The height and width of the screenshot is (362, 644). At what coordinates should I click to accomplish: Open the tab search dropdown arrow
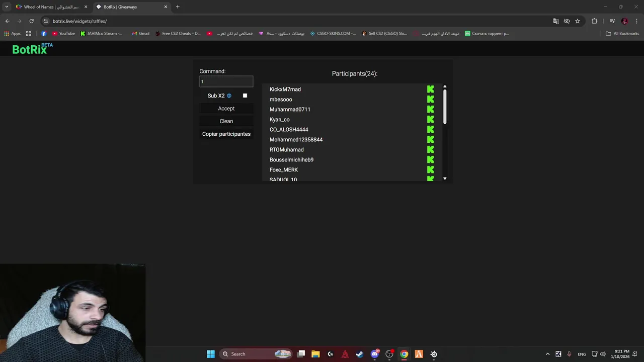click(x=7, y=7)
